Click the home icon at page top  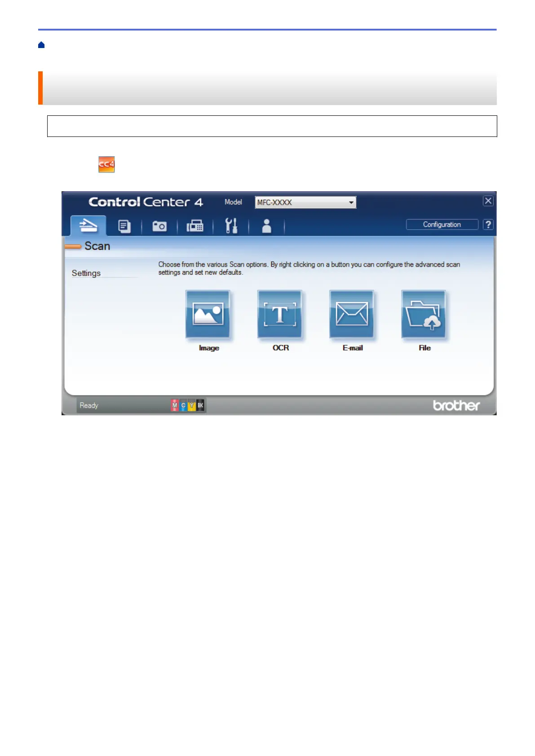pyautogui.click(x=41, y=45)
